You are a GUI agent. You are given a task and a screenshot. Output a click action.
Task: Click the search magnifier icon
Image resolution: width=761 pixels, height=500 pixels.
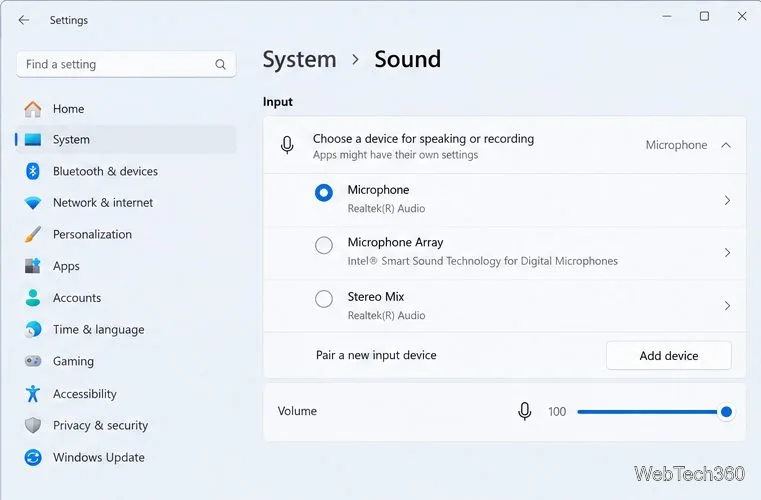tap(220, 64)
